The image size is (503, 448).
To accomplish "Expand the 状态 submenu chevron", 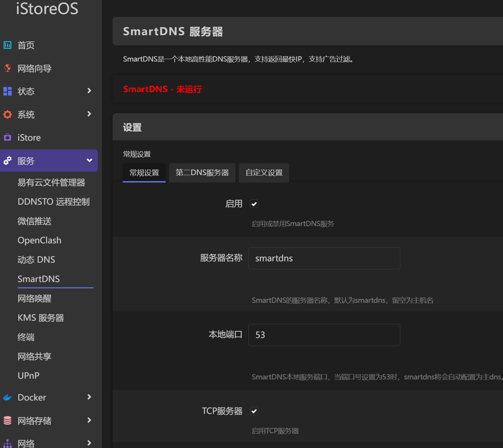I will (89, 91).
